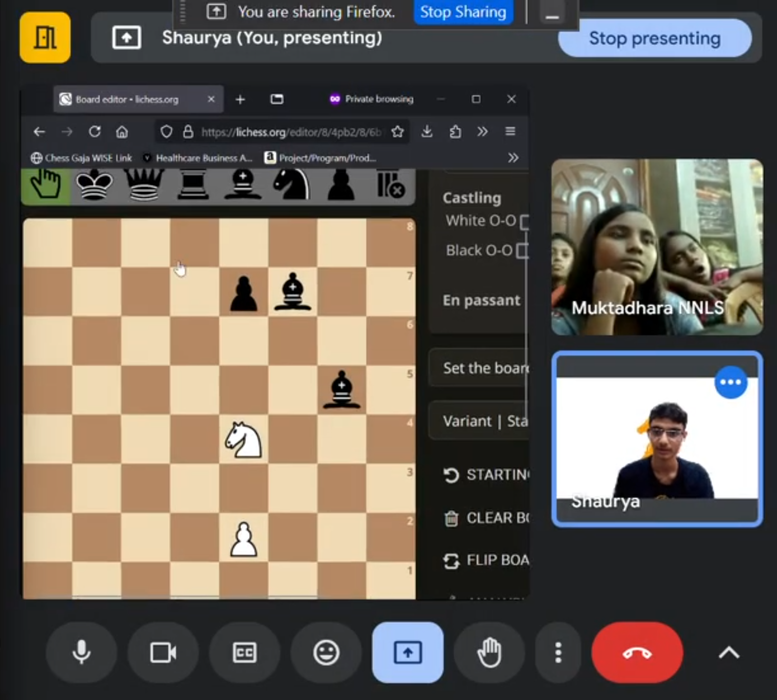
Task: Select the black king piece in palette
Action: click(x=94, y=185)
